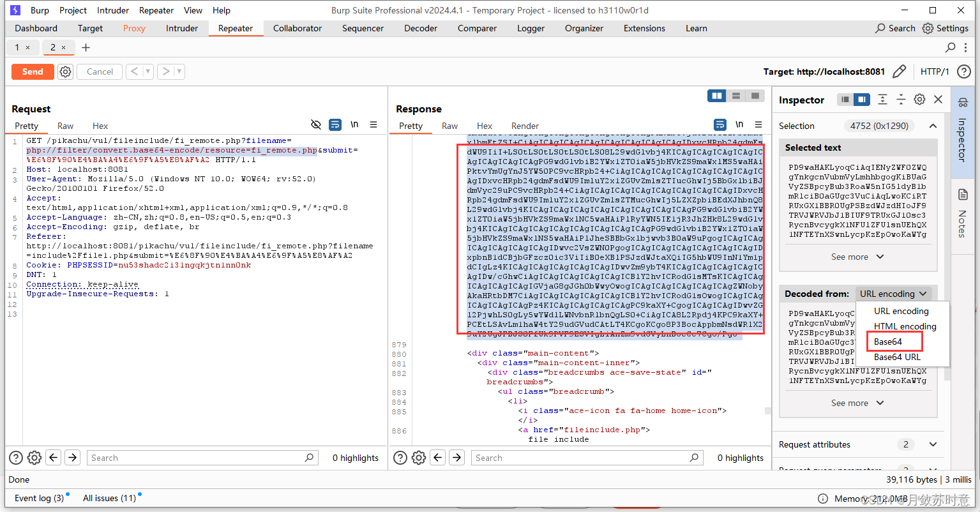Open HTTP protocol help icon
The width and height of the screenshot is (980, 512).
click(x=964, y=72)
